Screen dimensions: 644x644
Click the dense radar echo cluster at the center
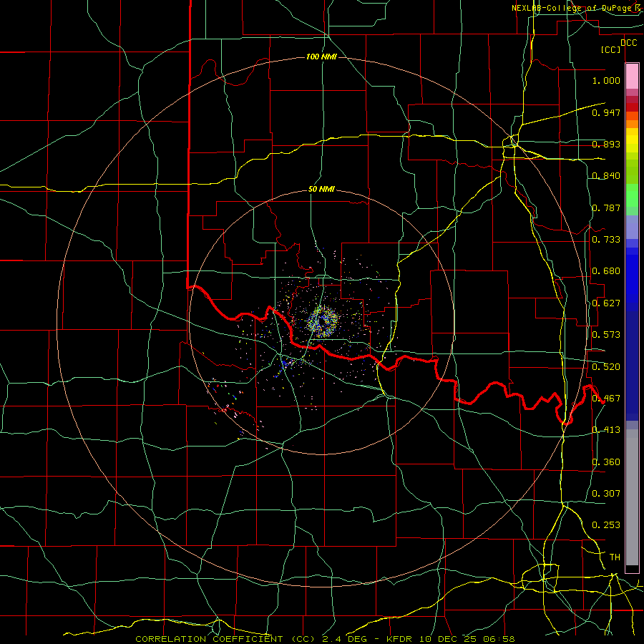click(323, 321)
